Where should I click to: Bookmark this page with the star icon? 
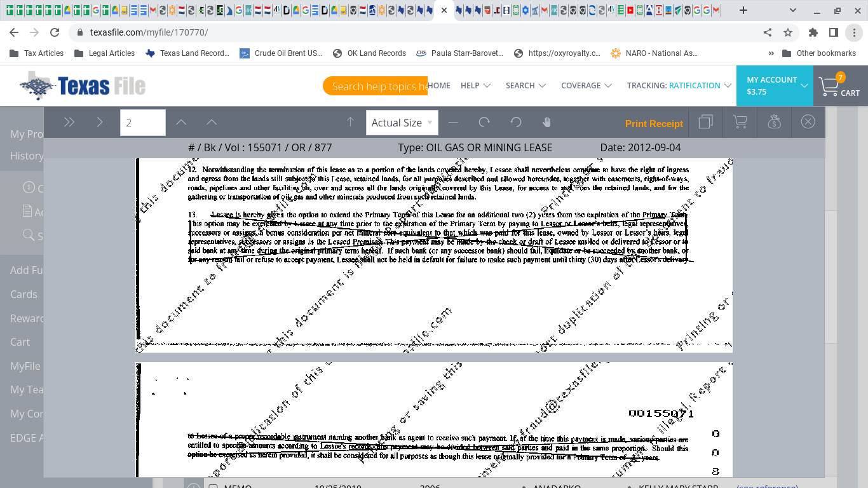pyautogui.click(x=788, y=32)
